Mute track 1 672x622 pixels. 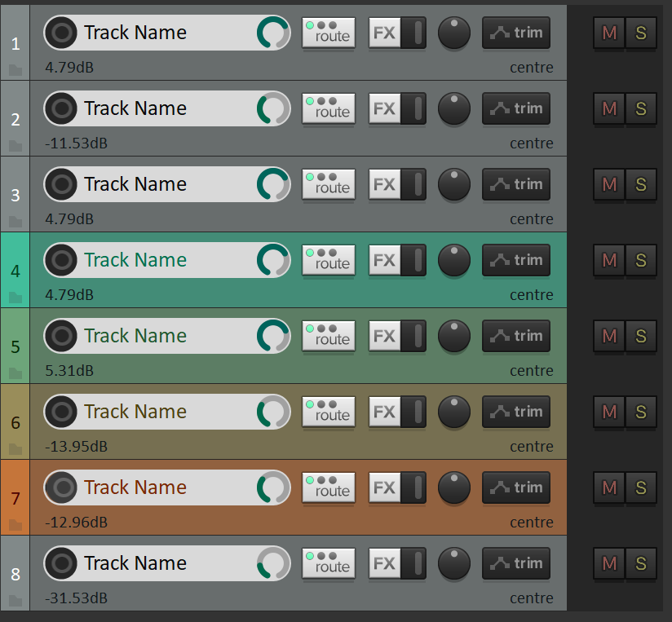click(x=608, y=33)
